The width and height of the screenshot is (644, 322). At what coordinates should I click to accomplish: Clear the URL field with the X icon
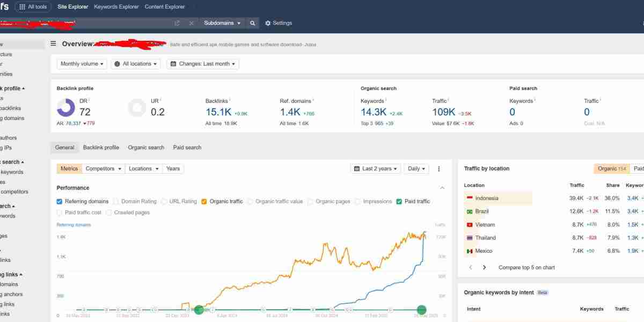point(192,23)
